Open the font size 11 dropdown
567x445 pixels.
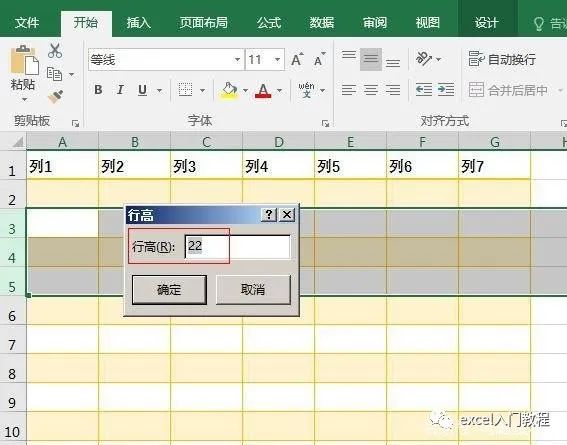tap(277, 59)
